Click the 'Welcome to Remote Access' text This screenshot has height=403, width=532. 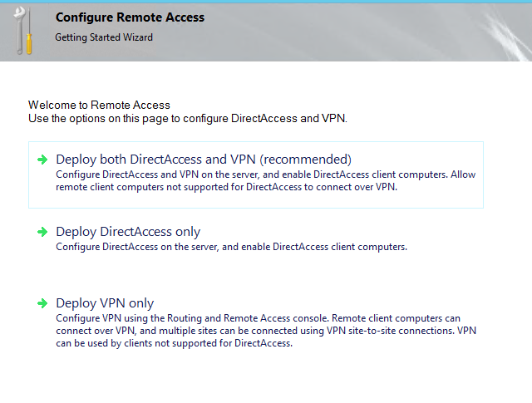click(99, 105)
